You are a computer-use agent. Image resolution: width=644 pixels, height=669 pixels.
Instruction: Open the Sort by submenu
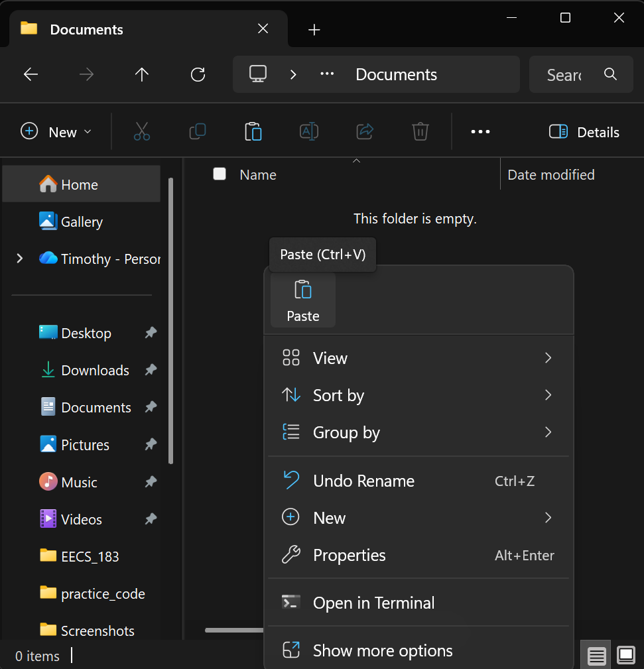pyautogui.click(x=419, y=395)
